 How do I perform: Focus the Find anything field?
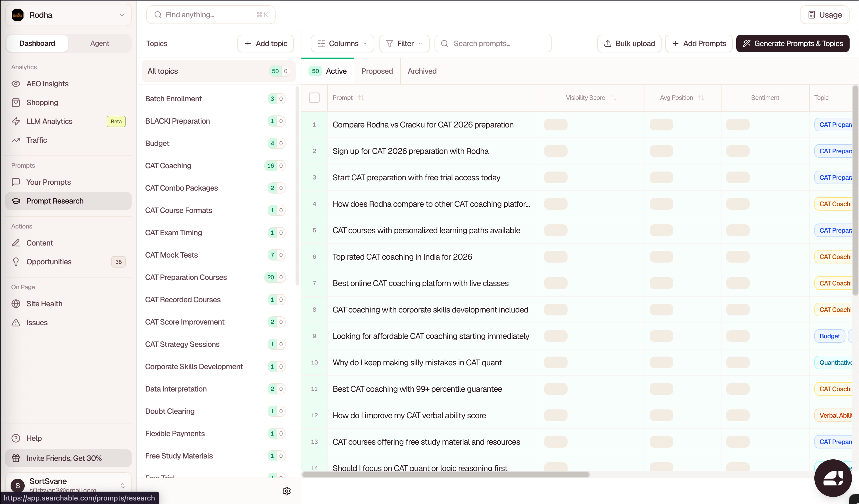(211, 15)
